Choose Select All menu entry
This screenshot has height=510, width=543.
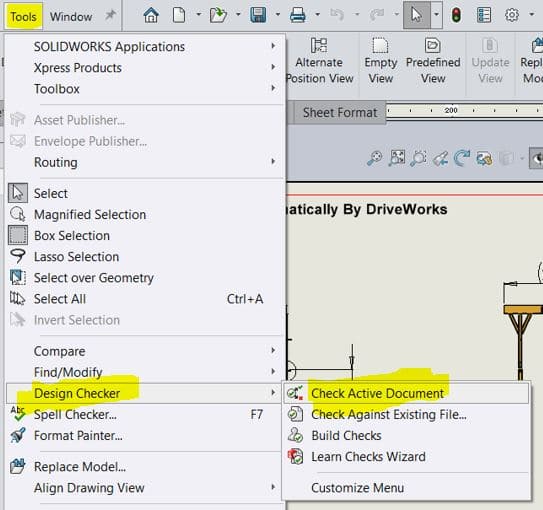click(x=145, y=299)
